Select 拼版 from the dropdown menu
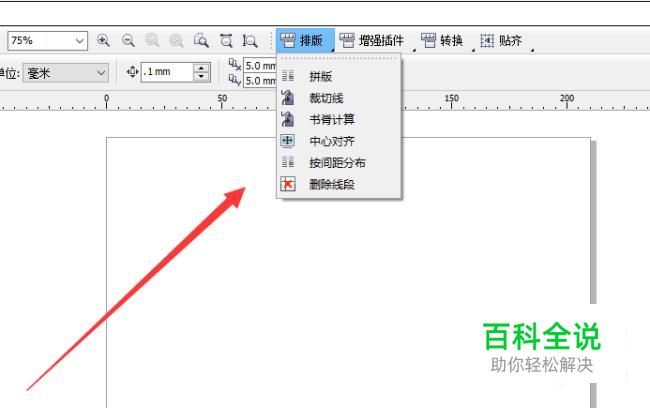The image size is (650, 408). click(339, 76)
